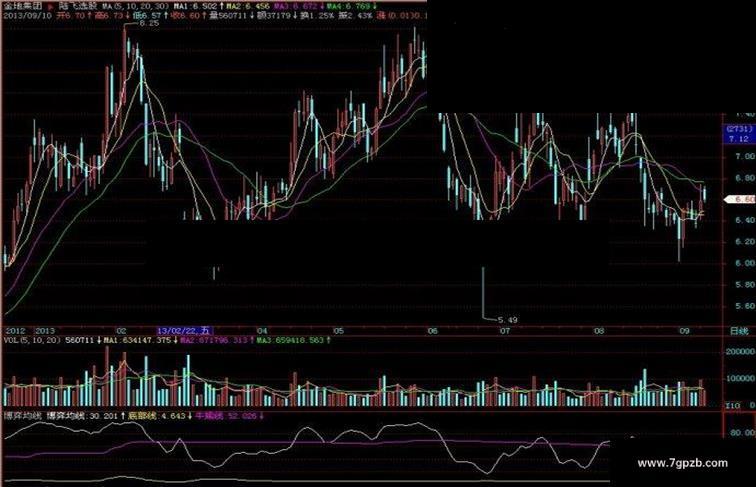Select the 陆飞选股 indicator label
Image resolution: width=756 pixels, height=487 pixels.
pyautogui.click(x=79, y=6)
